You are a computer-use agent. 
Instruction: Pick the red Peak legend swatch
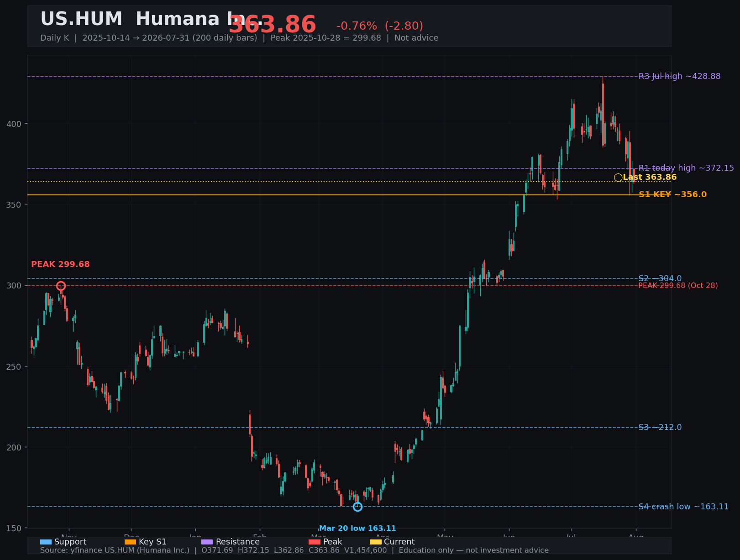[x=315, y=542]
